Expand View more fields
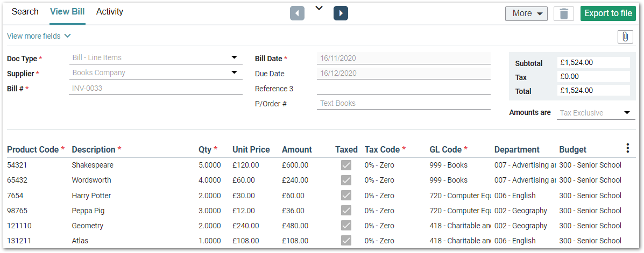644x253 pixels. tap(39, 36)
